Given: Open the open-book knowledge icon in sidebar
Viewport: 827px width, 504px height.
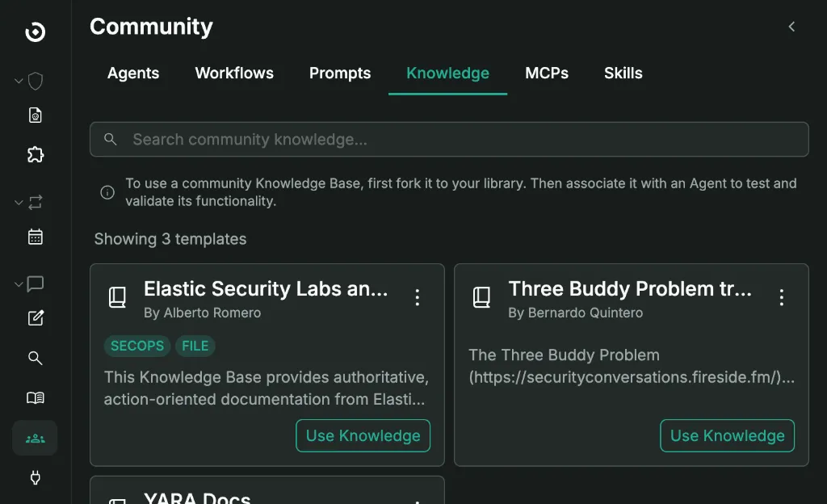Looking at the screenshot, I should pyautogui.click(x=36, y=397).
